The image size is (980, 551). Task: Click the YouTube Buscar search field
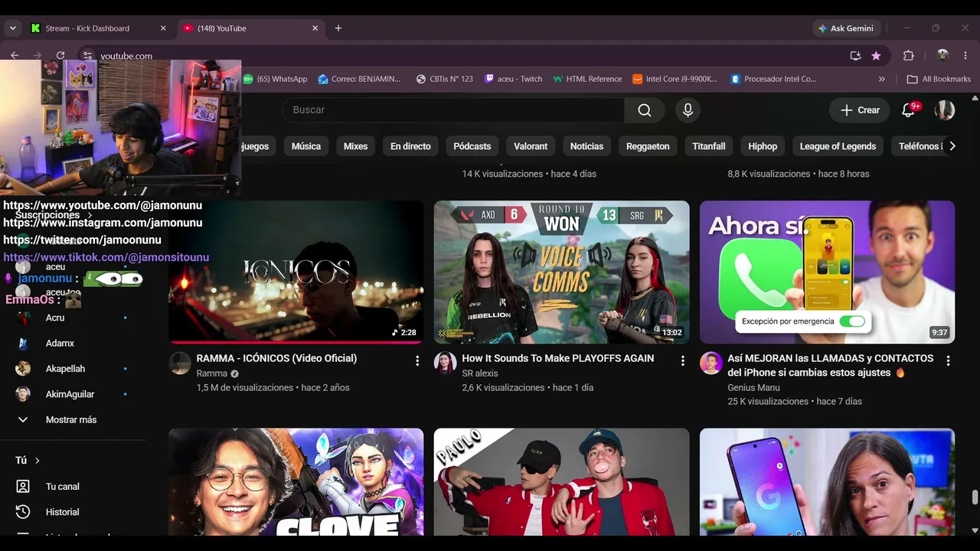pos(453,110)
